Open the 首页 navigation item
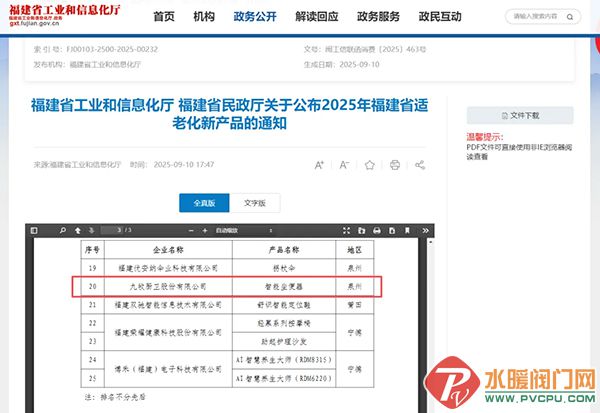600x413 pixels. 164,16
